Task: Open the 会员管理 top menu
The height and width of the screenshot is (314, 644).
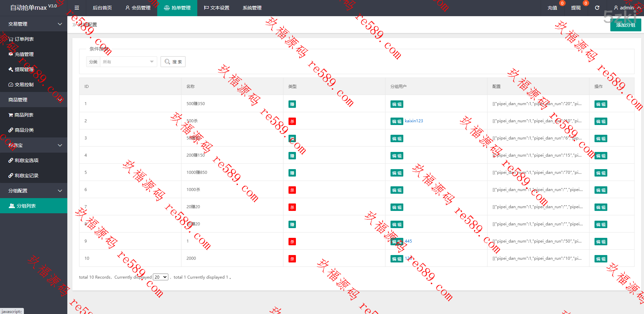Action: [138, 8]
